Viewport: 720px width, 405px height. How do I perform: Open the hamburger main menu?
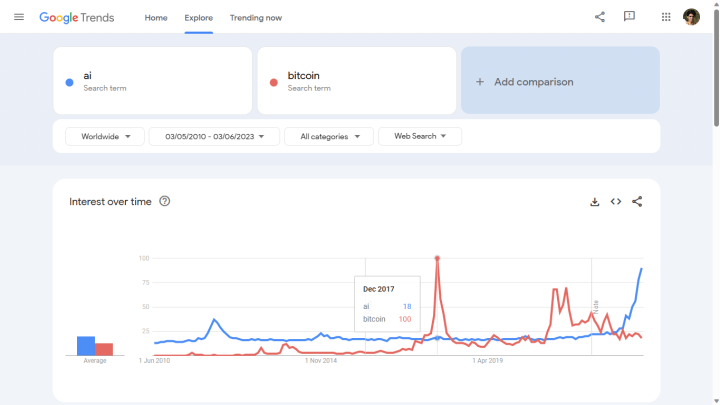pos(18,17)
